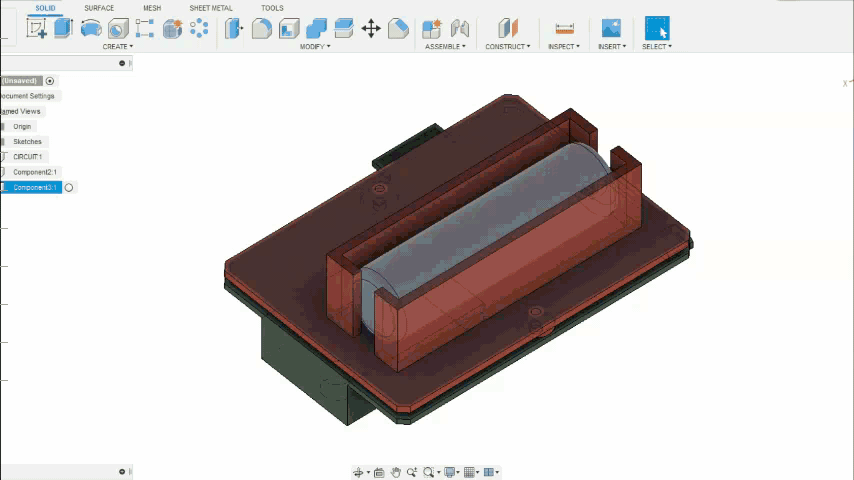Select Document Settings in the browser
854x480 pixels.
28,96
